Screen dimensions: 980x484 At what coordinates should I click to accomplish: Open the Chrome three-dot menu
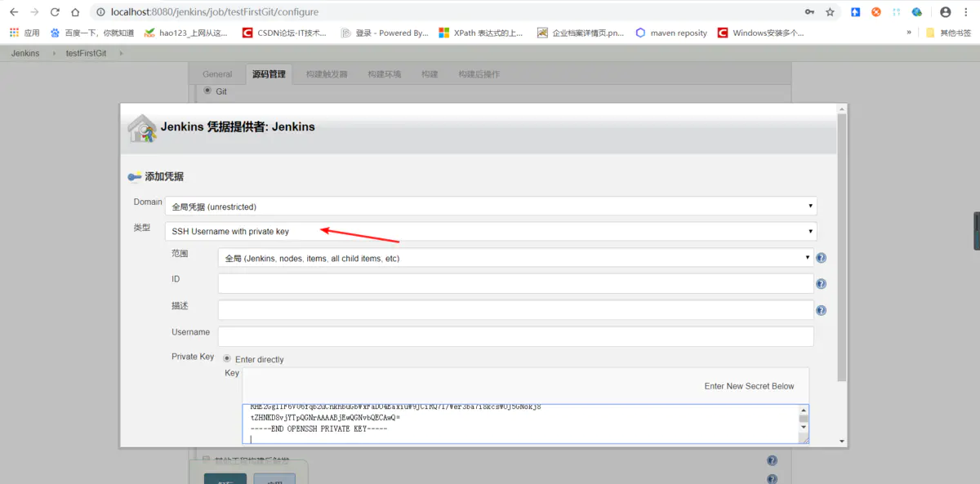[967, 12]
